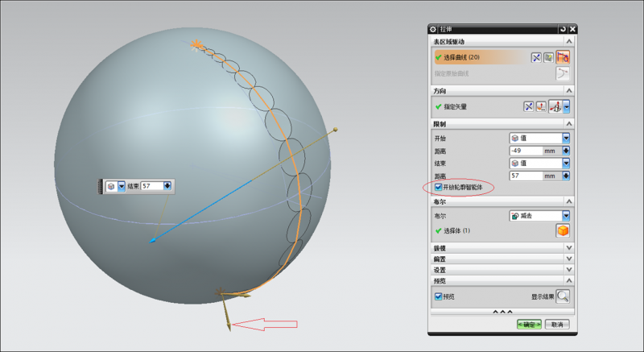Expand the 拔模 draft section
The height and width of the screenshot is (352, 644).
click(569, 248)
